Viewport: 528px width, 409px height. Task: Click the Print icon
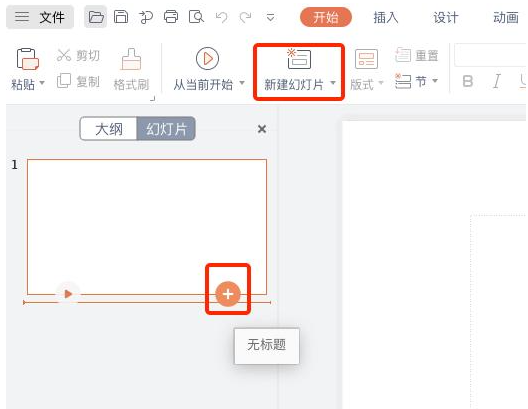point(171,17)
